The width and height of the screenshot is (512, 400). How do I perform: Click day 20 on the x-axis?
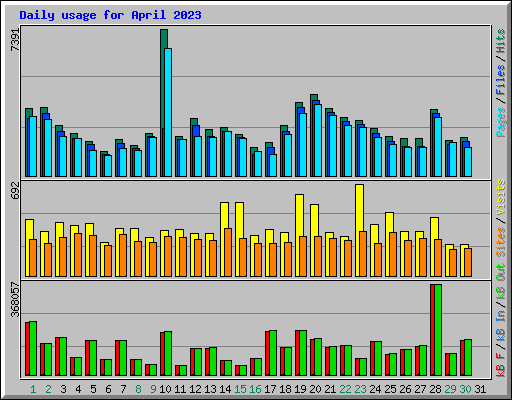click(315, 389)
